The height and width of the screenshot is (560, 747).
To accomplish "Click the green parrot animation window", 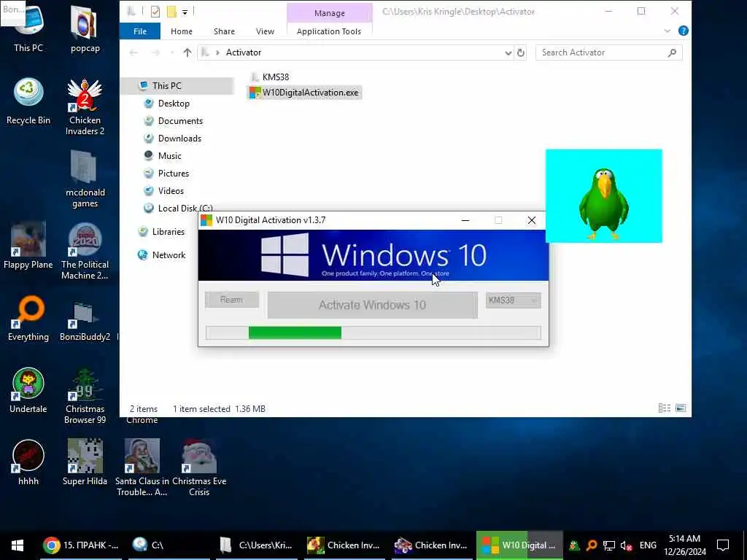I will click(603, 195).
